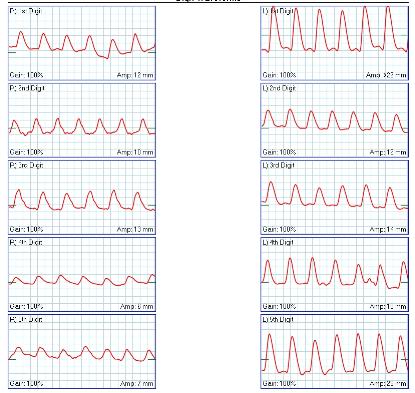Screen dimensions: 415x393
Task: Select the left 2nd Digit waveform panel
Action: tap(334, 120)
